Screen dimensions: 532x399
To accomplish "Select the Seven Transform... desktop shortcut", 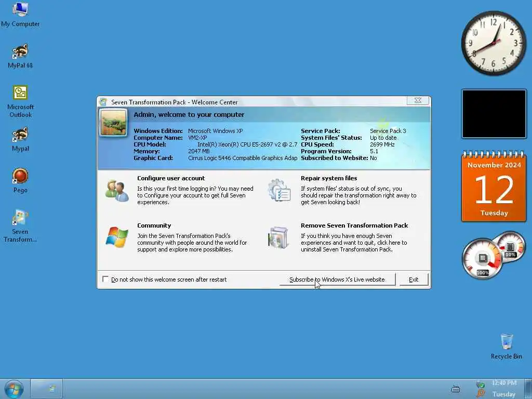I will [x=20, y=226].
